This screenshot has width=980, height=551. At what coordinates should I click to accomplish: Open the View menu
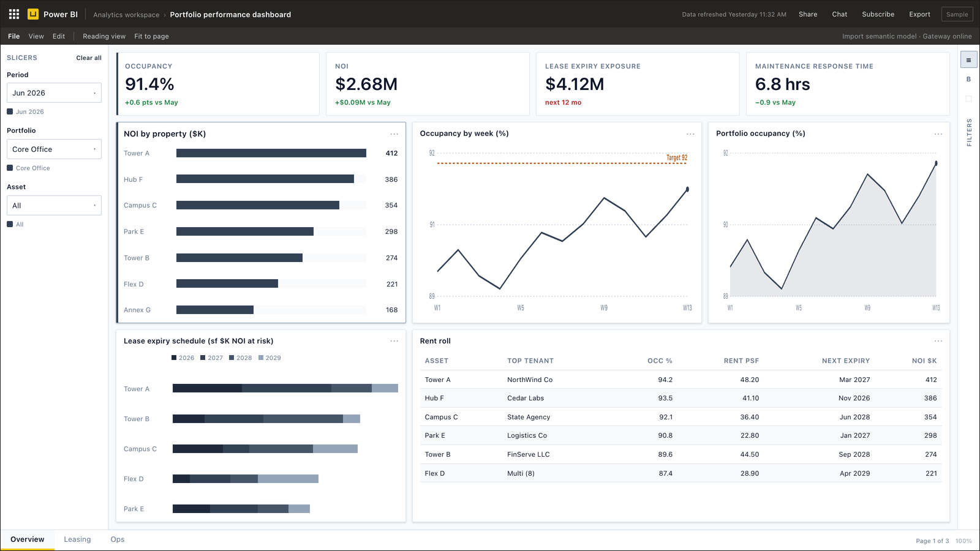[x=36, y=36]
